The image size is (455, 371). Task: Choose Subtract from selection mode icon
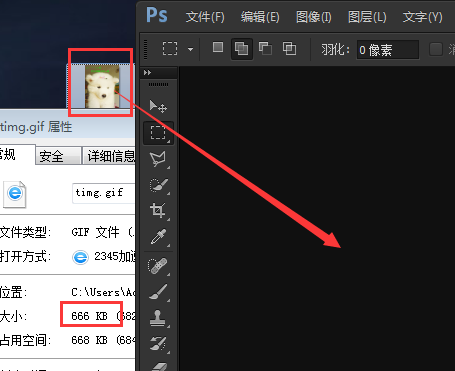tap(265, 48)
